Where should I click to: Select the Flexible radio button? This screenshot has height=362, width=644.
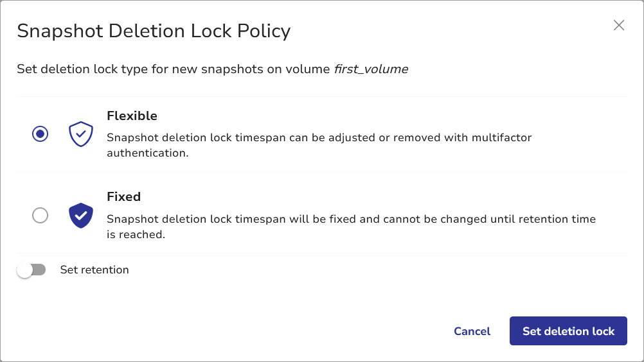[x=40, y=134]
